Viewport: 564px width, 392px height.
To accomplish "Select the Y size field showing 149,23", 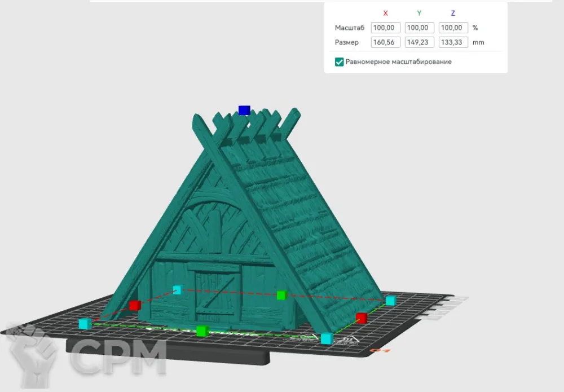I will [x=420, y=42].
